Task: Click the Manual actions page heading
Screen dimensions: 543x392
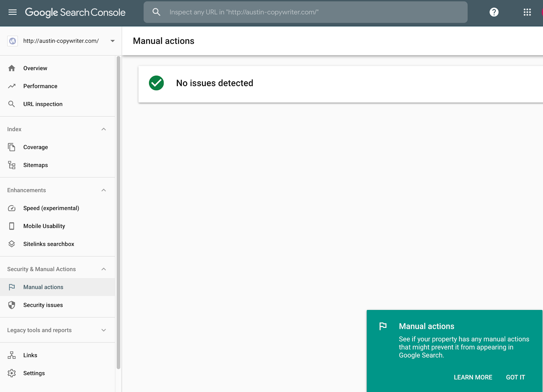Action: point(164,41)
